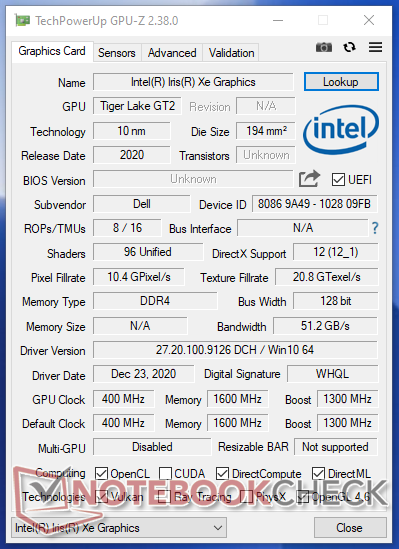The height and width of the screenshot is (549, 399).
Task: Switch to the Sensors tab
Action: (117, 53)
